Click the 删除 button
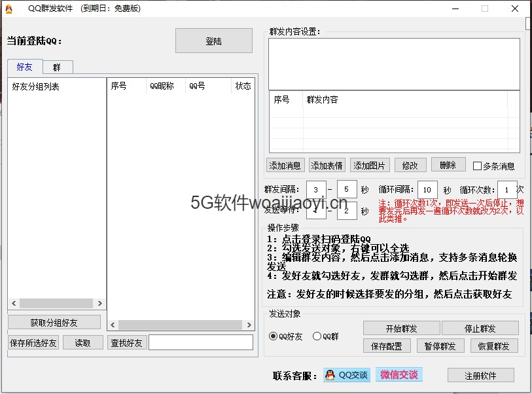 (448, 164)
